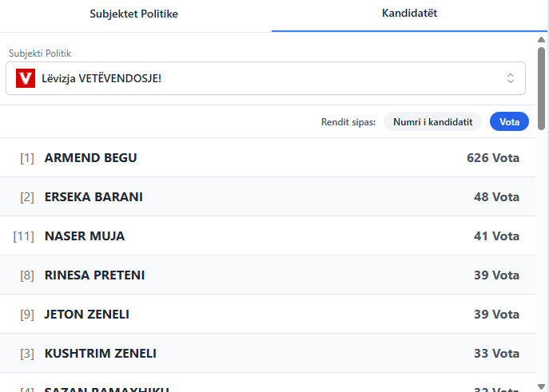Choose JETON ZENELI from the list

coord(86,315)
